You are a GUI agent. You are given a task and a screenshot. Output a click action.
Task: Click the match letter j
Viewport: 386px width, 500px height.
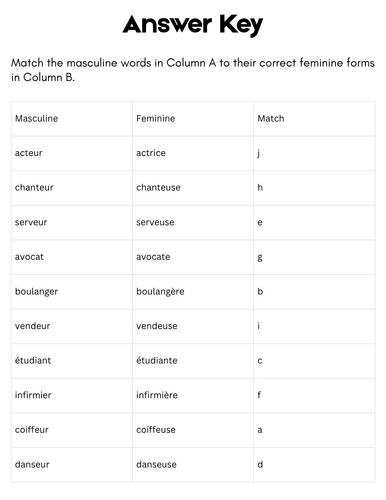(259, 154)
